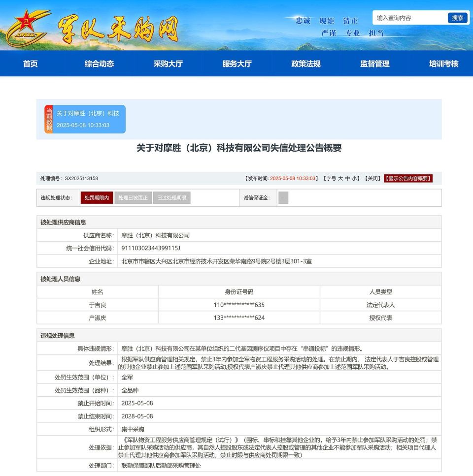The width and height of the screenshot is (473, 476).
Task: Click the 军队采购网 star emblem logo
Action: pos(28,28)
